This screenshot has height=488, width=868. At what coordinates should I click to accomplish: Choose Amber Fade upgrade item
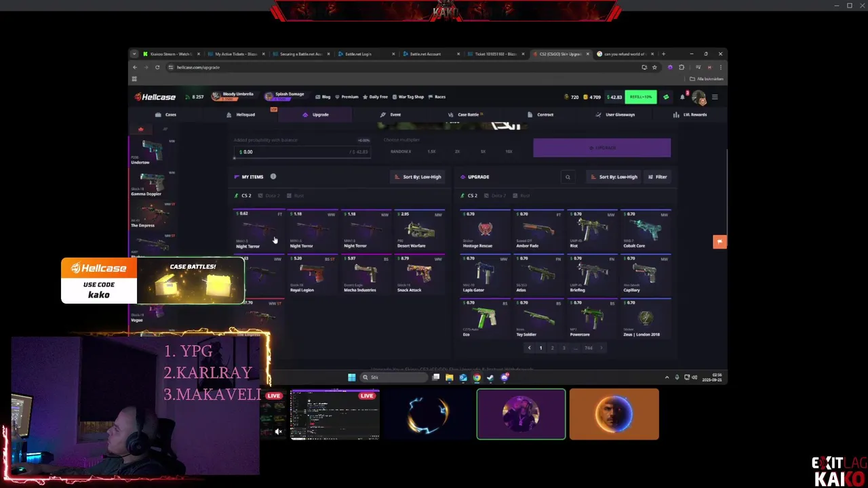point(539,230)
